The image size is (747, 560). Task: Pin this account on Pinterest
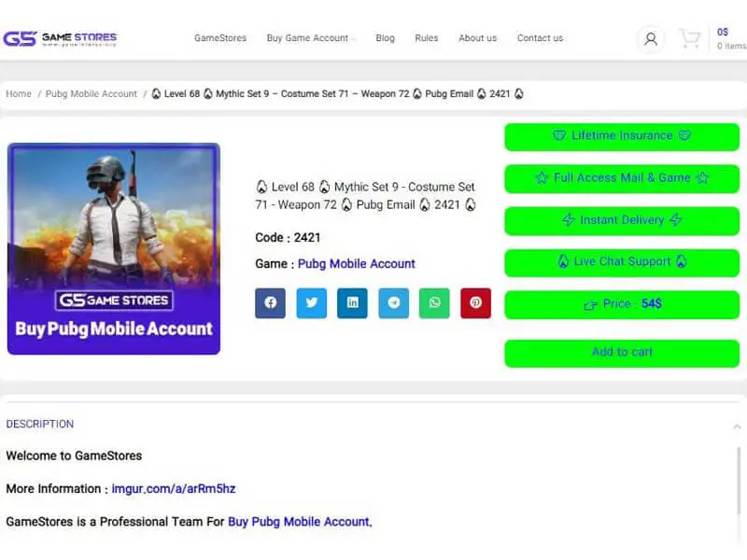(x=475, y=302)
